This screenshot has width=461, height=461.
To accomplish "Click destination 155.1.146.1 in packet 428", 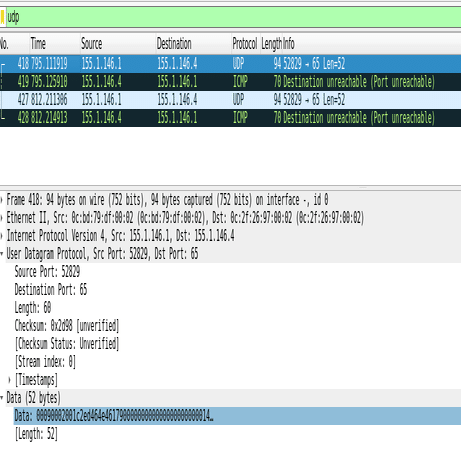I will coord(177,118).
